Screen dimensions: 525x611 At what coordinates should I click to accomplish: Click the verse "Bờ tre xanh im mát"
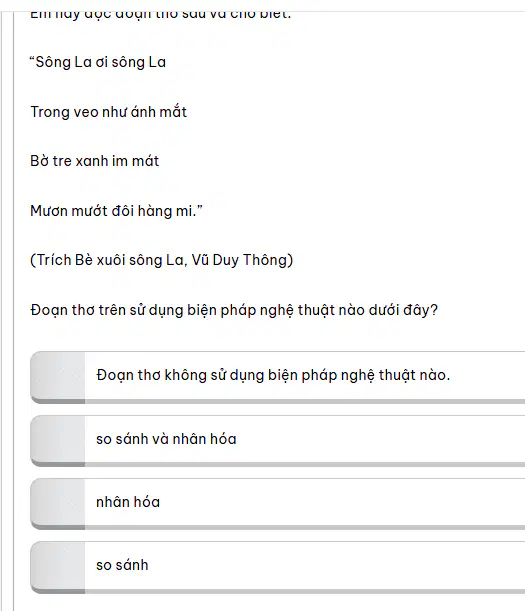(95, 161)
